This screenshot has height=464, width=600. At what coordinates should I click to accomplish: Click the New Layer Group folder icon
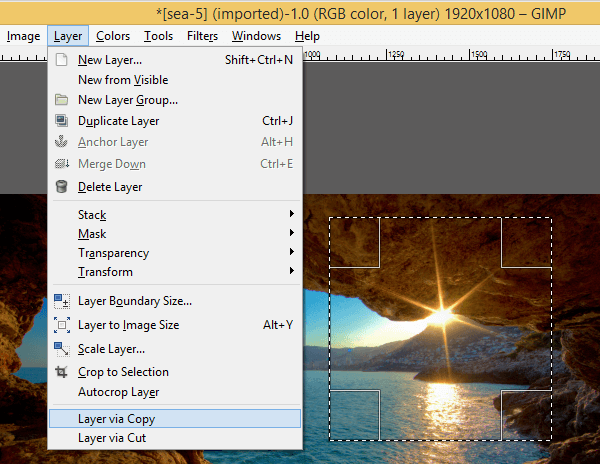[x=61, y=100]
